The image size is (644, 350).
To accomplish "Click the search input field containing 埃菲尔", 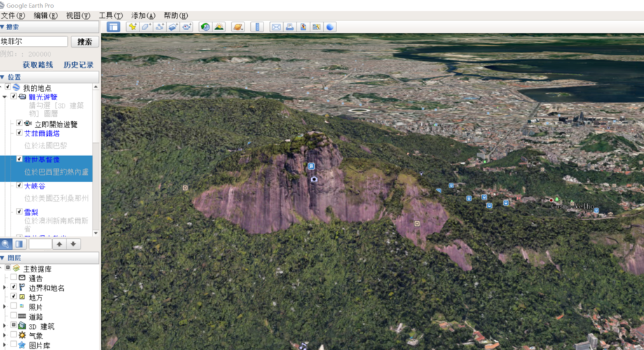I will pyautogui.click(x=34, y=41).
